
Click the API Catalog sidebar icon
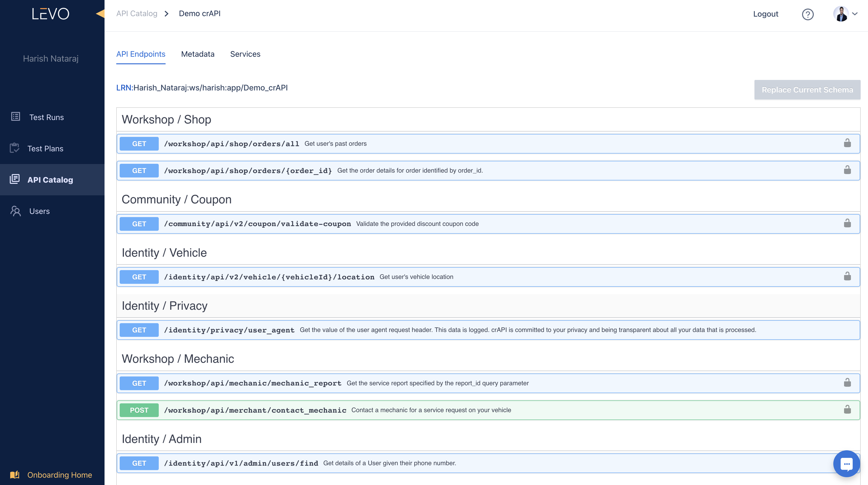click(x=15, y=179)
